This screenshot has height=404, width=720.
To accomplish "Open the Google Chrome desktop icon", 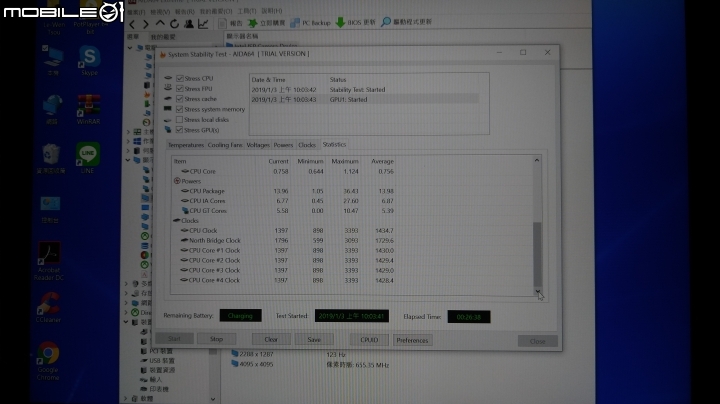I will [48, 361].
